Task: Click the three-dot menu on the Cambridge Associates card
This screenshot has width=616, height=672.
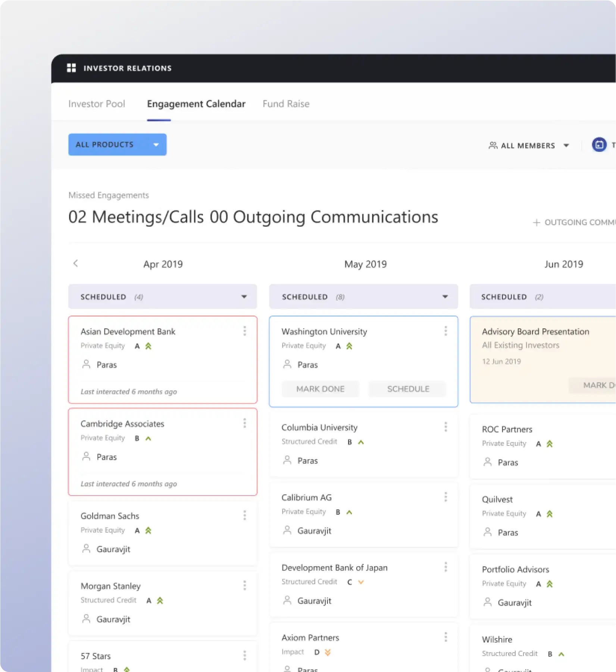Action: 245,423
